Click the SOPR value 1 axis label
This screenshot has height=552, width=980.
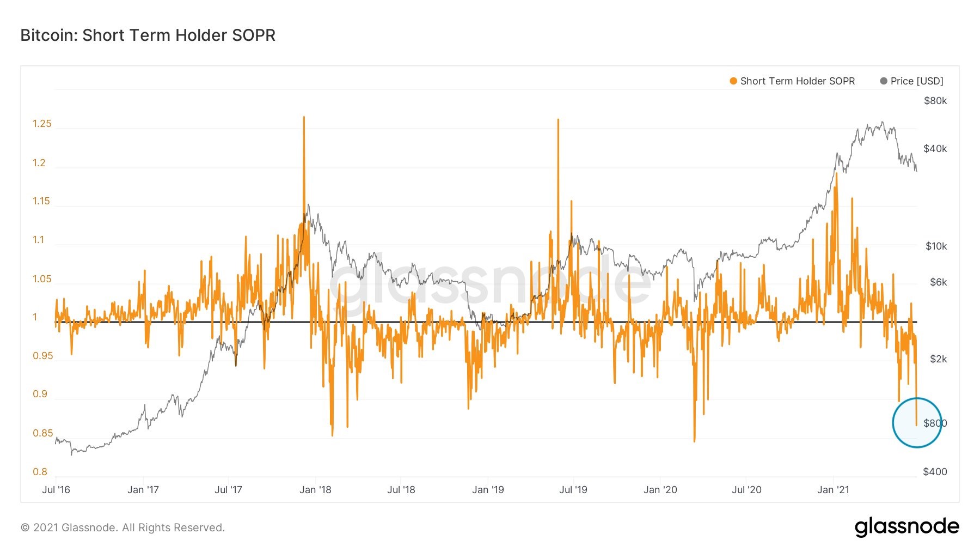pos(35,317)
